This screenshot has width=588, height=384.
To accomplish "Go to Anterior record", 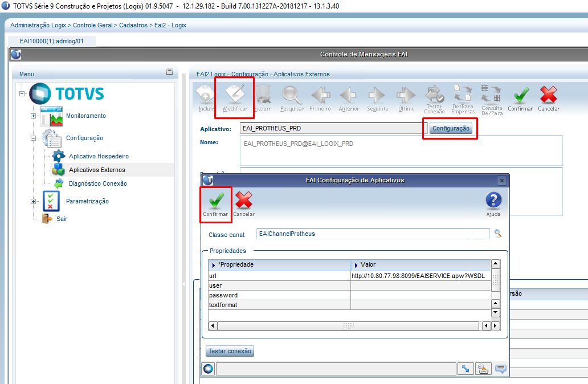I will (349, 98).
